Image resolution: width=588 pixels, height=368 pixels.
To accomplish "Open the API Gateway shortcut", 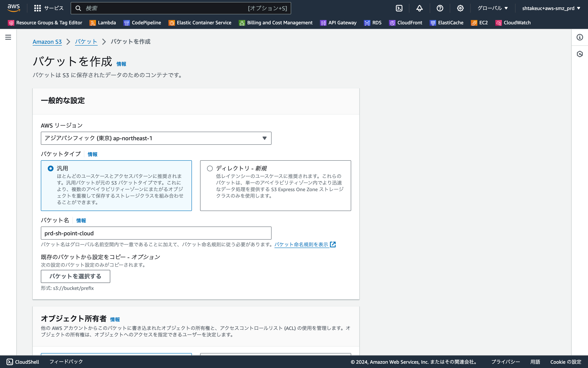I will 338,23.
